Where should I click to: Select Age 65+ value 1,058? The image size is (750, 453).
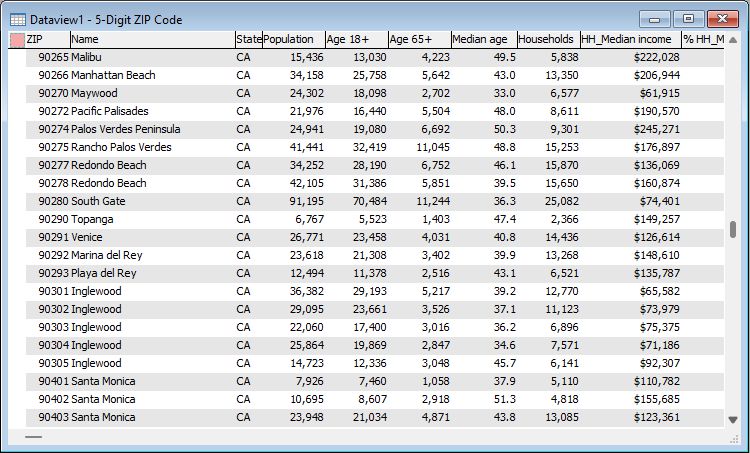[436, 381]
